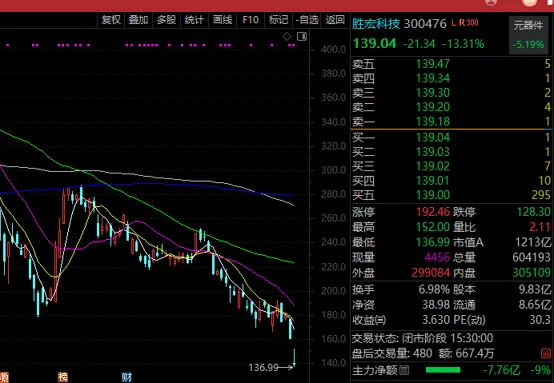
Task: Open the 叠加 overlay option
Action: tap(138, 20)
